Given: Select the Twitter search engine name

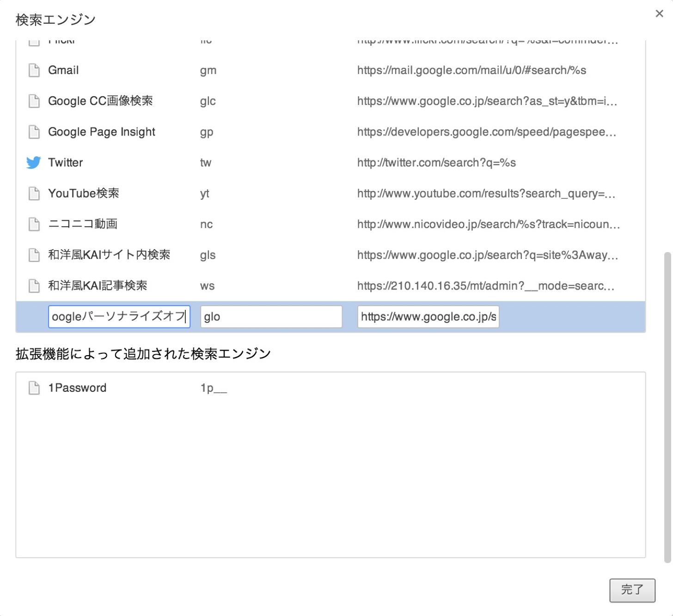Looking at the screenshot, I should coord(66,162).
